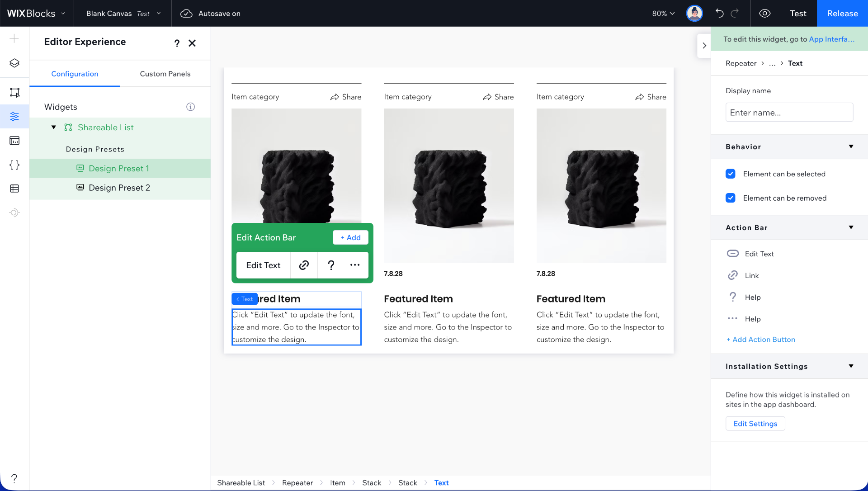Click Repeater in bottom breadcrumb
Screen dimensions: 868x491
click(297, 483)
